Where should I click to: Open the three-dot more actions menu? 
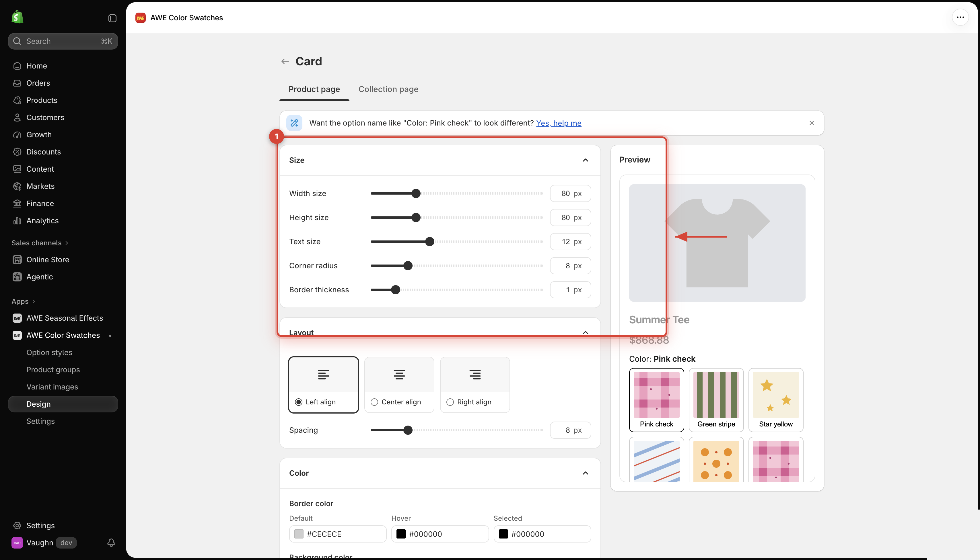click(960, 17)
